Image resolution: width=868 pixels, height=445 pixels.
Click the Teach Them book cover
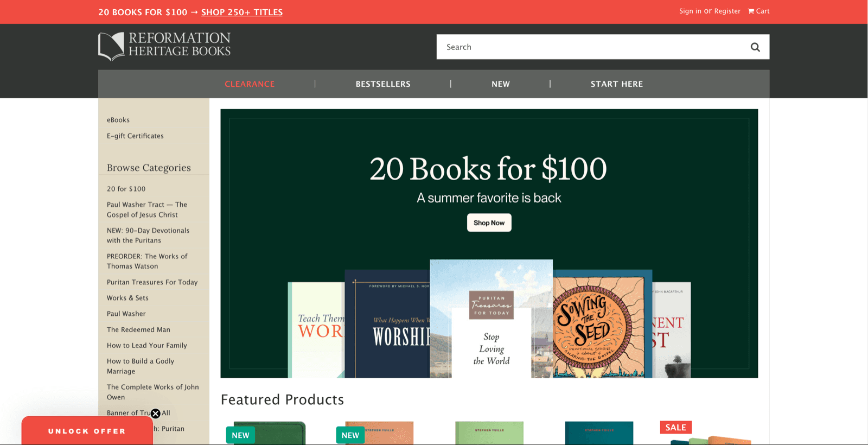(317, 330)
